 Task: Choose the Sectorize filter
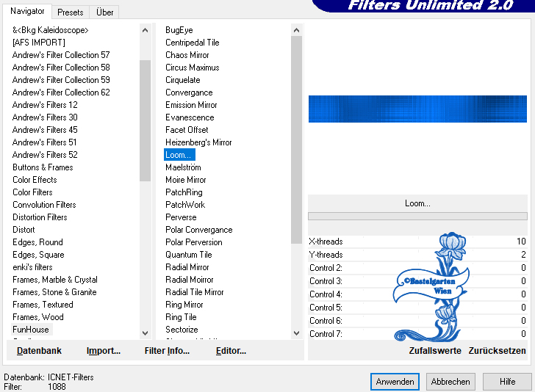click(182, 330)
